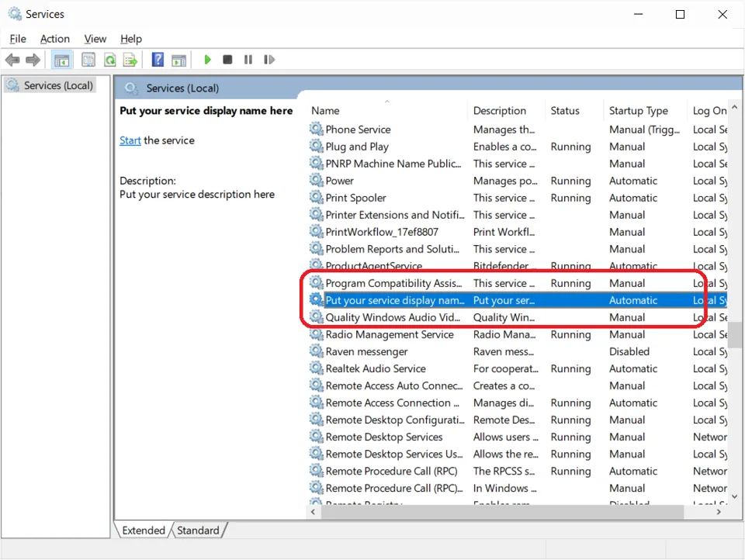Click the horizontal scrollbar right arrow
The image size is (745, 560).
(719, 512)
